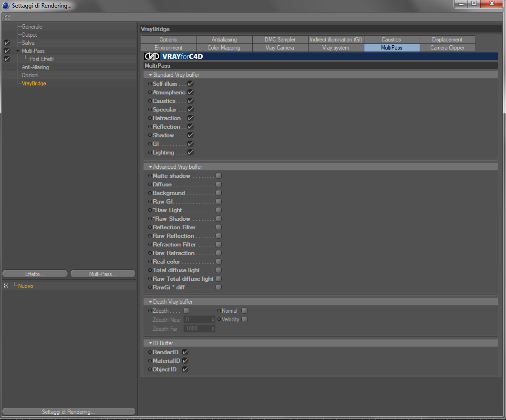Click the Velocity parameter circle icon

tap(219, 319)
